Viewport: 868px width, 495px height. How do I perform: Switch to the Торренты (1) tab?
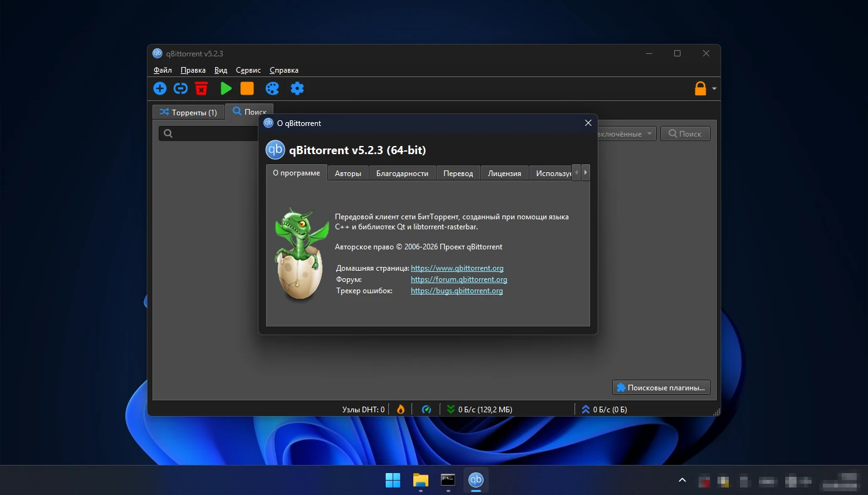coord(188,112)
